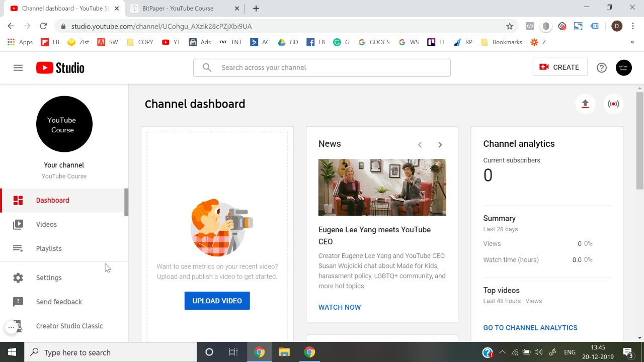The width and height of the screenshot is (644, 362).
Task: Open the Apps bookmark shortcut
Action: pyautogui.click(x=20, y=42)
